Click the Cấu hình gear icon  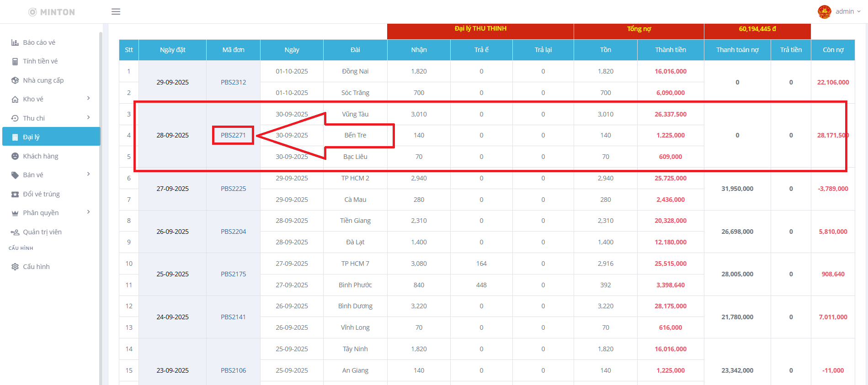click(15, 267)
